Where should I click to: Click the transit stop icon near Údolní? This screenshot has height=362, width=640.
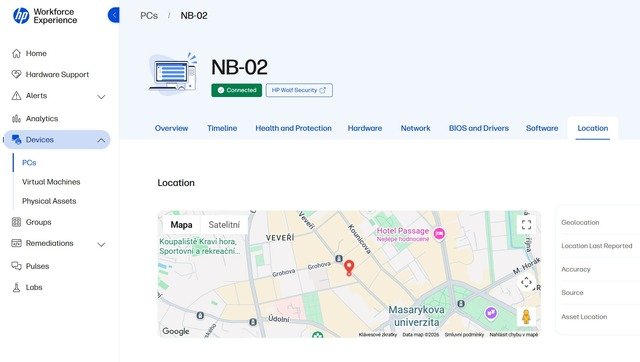(x=253, y=322)
